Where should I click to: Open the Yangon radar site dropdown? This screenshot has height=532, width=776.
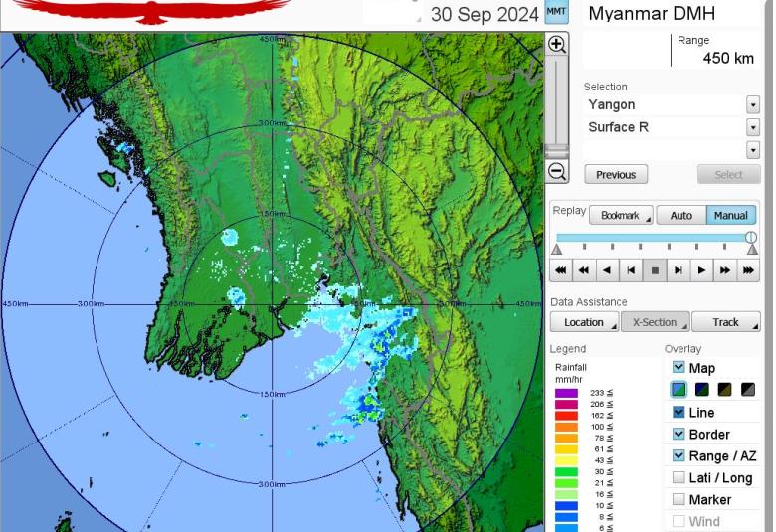click(752, 105)
